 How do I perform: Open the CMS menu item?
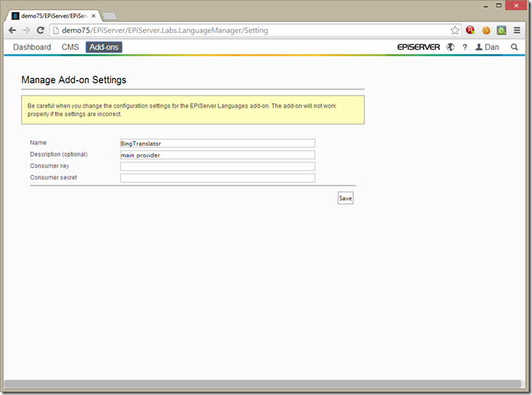point(70,47)
